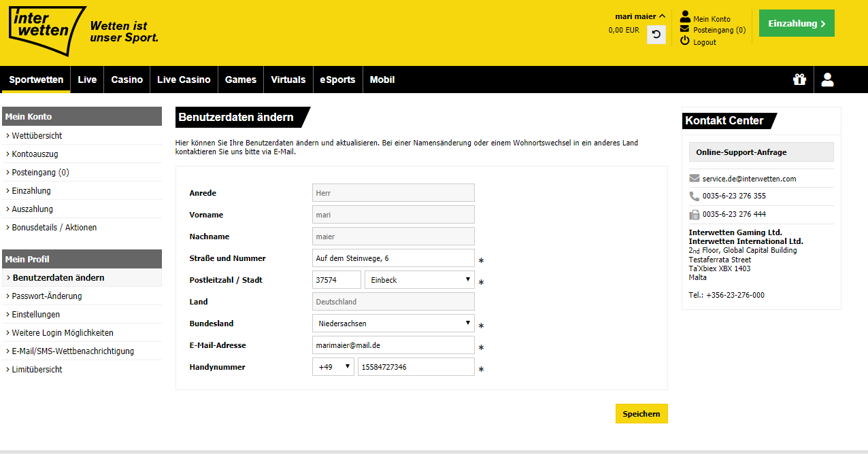
Task: Click the mari maier username
Action: [x=635, y=16]
